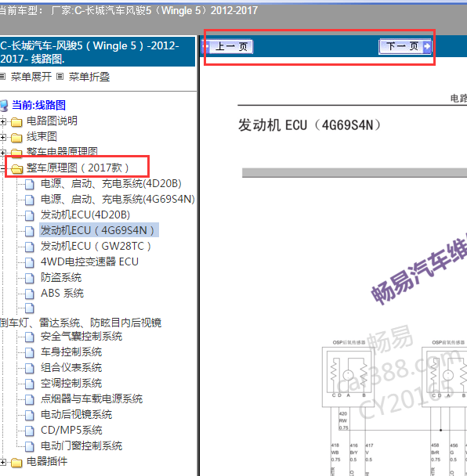Click document icon beside 防盗系统
Image resolution: width=467 pixels, height=476 pixels.
click(x=30, y=278)
